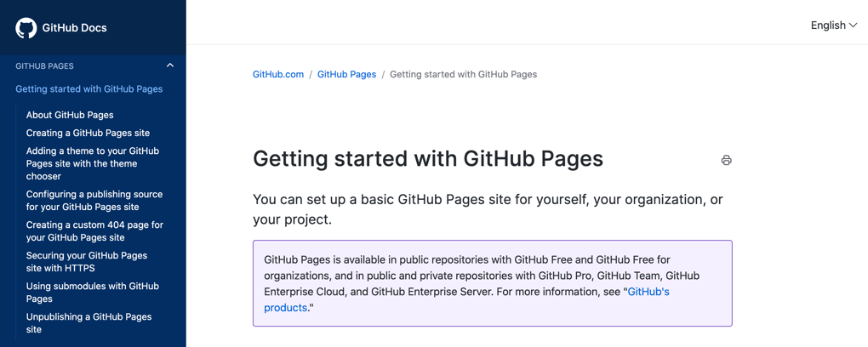Viewport: 868px width, 347px height.
Task: Open Unpublishing a GitHub Pages site article
Action: [89, 323]
